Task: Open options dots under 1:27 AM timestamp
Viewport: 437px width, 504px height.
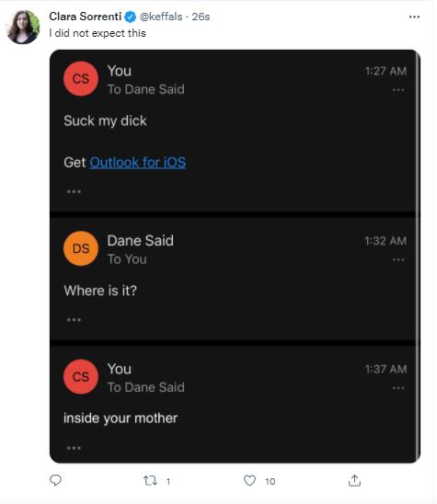Action: point(398,90)
